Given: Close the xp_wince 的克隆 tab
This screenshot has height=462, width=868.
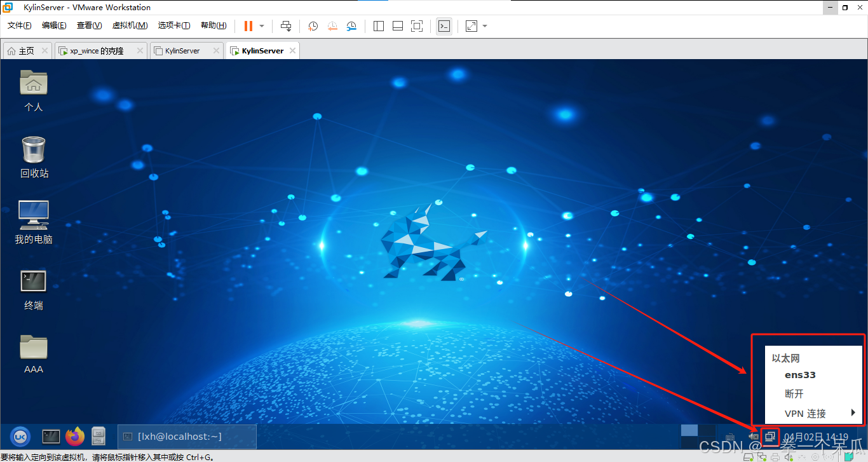Looking at the screenshot, I should tap(140, 51).
